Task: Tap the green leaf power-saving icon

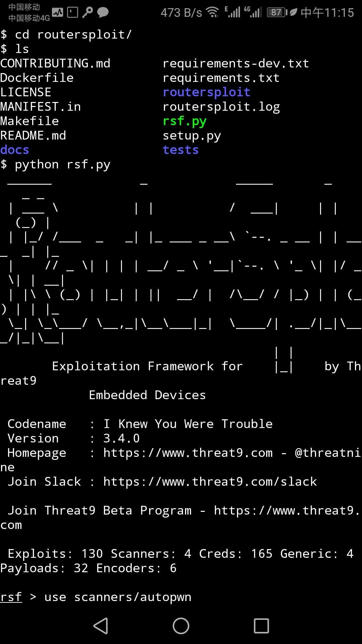Action: [293, 12]
